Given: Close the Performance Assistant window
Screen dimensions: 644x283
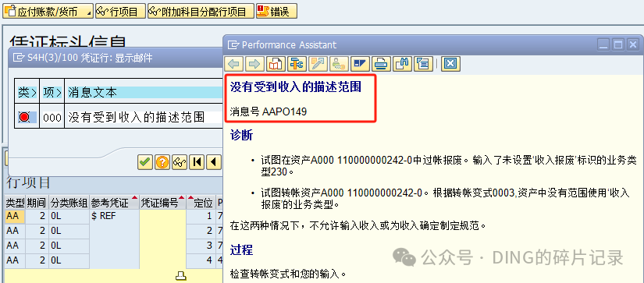Looking at the screenshot, I should pos(633,44).
